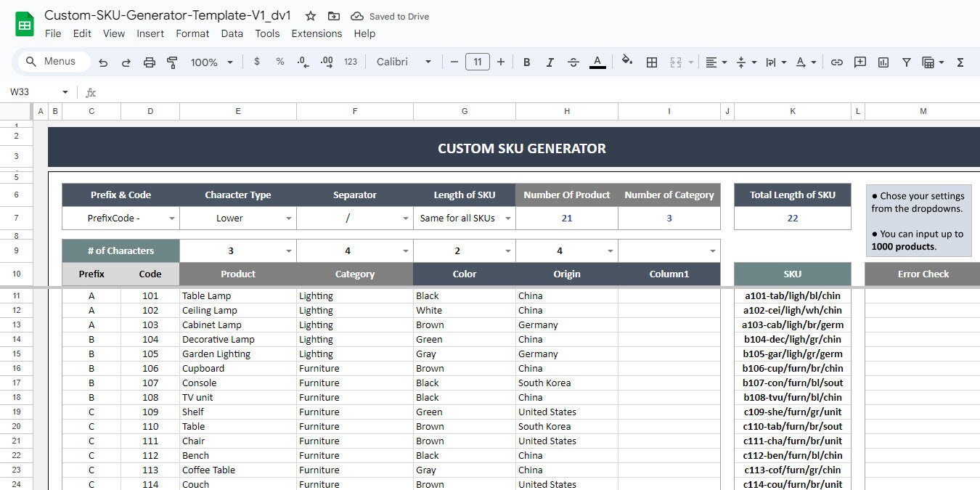Star the spreadsheet using the star icon
The height and width of the screenshot is (490, 980).
point(310,15)
